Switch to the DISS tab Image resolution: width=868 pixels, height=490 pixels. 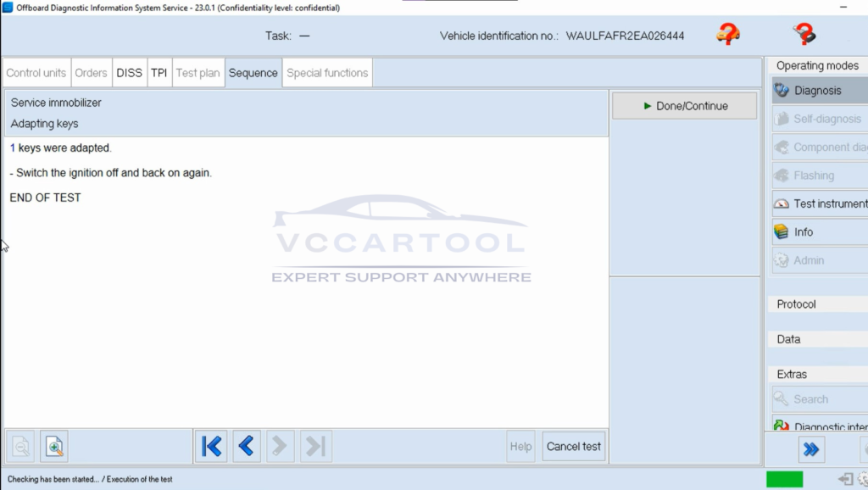[x=129, y=73]
